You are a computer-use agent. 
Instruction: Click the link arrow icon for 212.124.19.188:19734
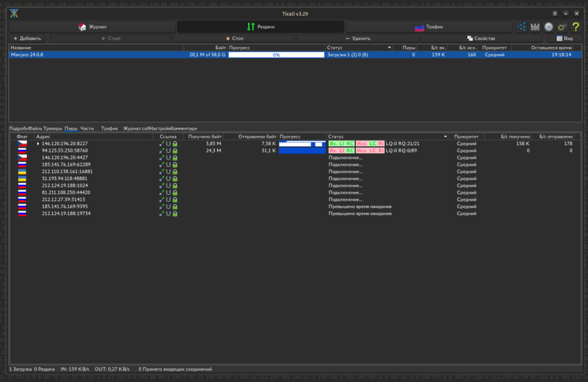coord(161,213)
